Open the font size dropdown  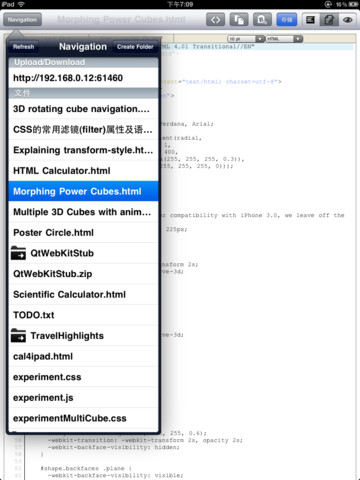[246, 39]
